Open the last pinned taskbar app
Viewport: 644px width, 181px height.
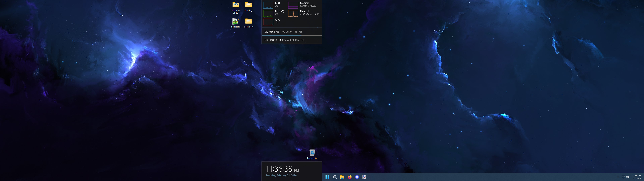tap(364, 177)
